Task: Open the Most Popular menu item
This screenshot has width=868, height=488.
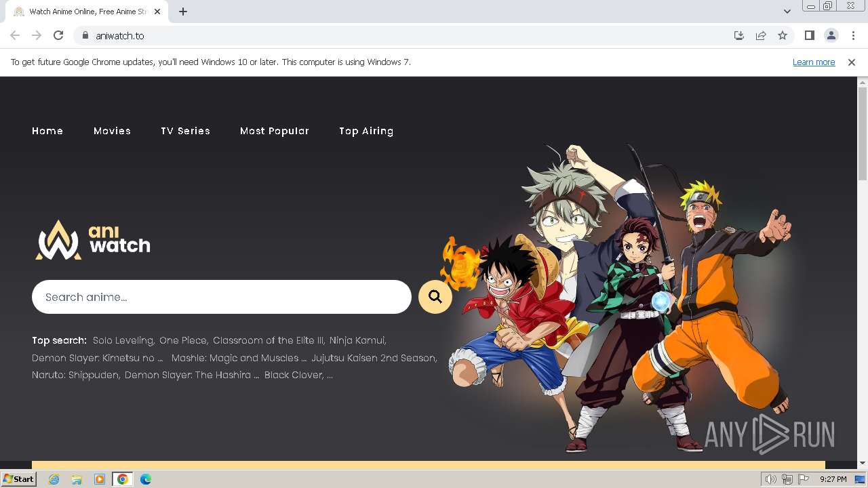Action: click(x=275, y=131)
